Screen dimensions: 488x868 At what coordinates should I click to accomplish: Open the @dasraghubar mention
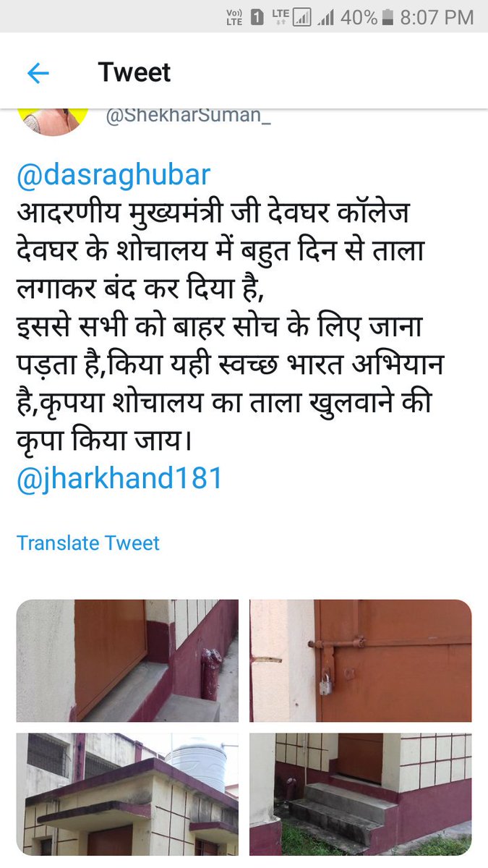click(114, 176)
